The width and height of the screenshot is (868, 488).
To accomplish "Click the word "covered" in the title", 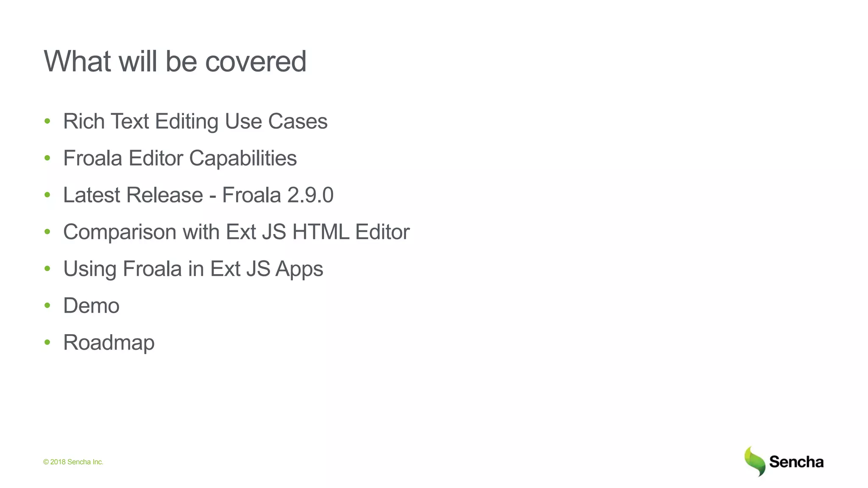I will pyautogui.click(x=255, y=61).
